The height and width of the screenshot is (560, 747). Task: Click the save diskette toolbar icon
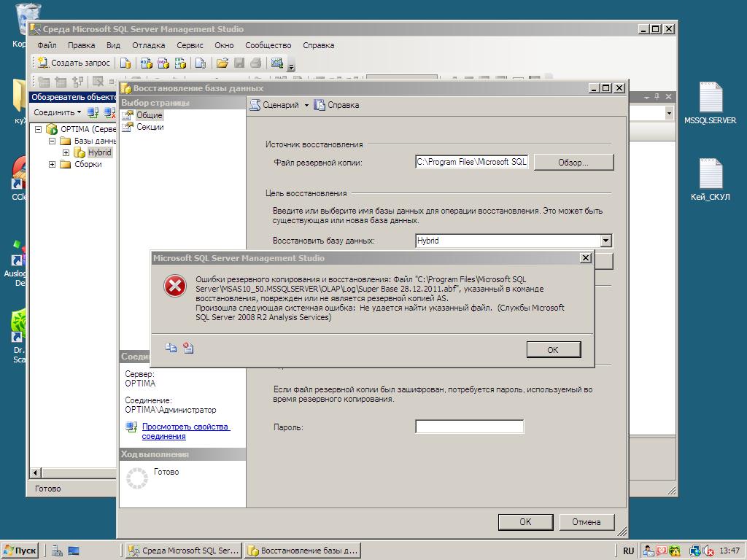click(239, 63)
